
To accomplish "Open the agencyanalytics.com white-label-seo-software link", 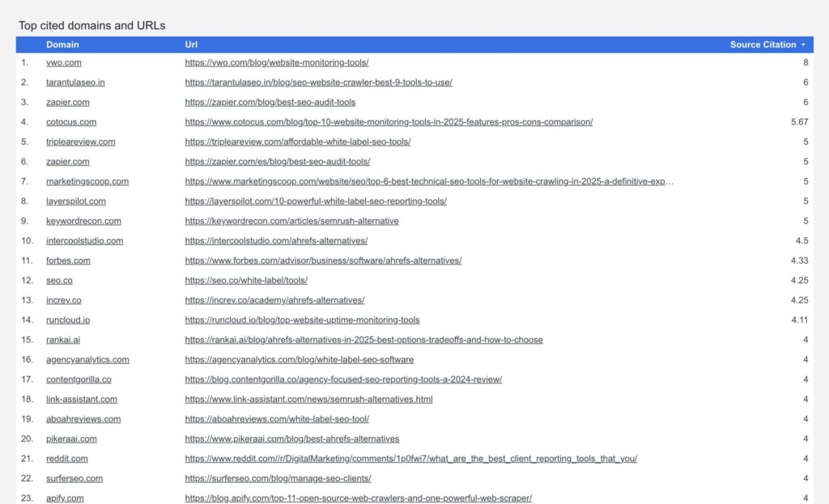I will coord(299,359).
